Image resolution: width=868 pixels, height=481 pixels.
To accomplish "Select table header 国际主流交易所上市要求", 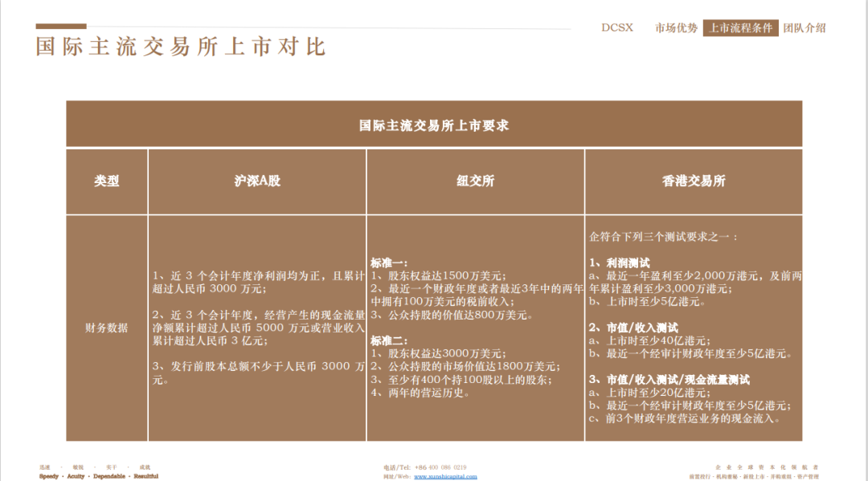I will pyautogui.click(x=434, y=125).
